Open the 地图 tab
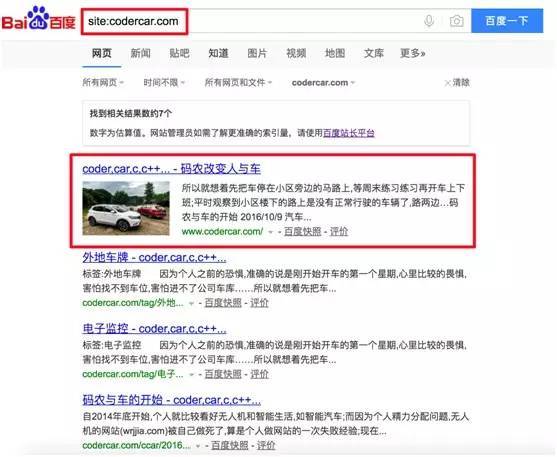This screenshot has width=557, height=457. [335, 53]
